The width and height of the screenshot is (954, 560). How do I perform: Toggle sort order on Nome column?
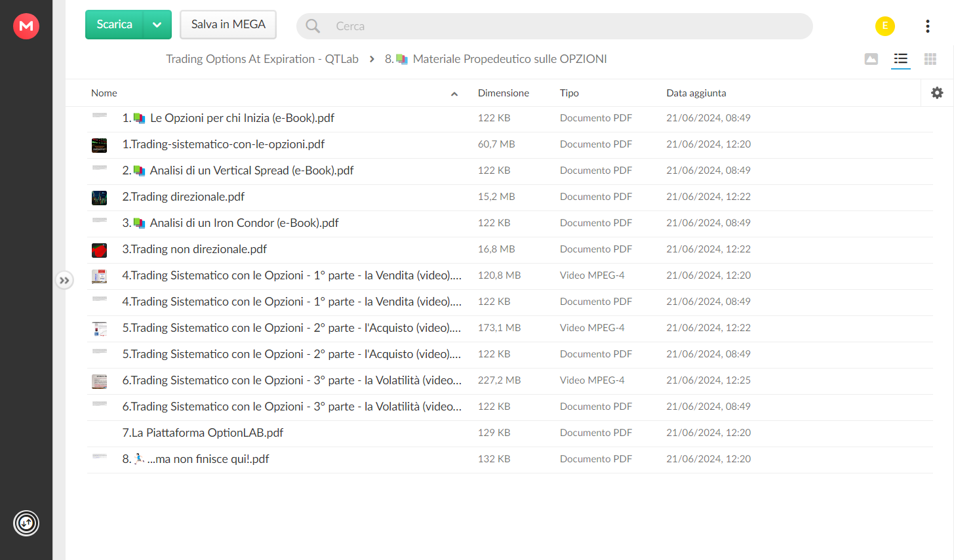click(454, 94)
